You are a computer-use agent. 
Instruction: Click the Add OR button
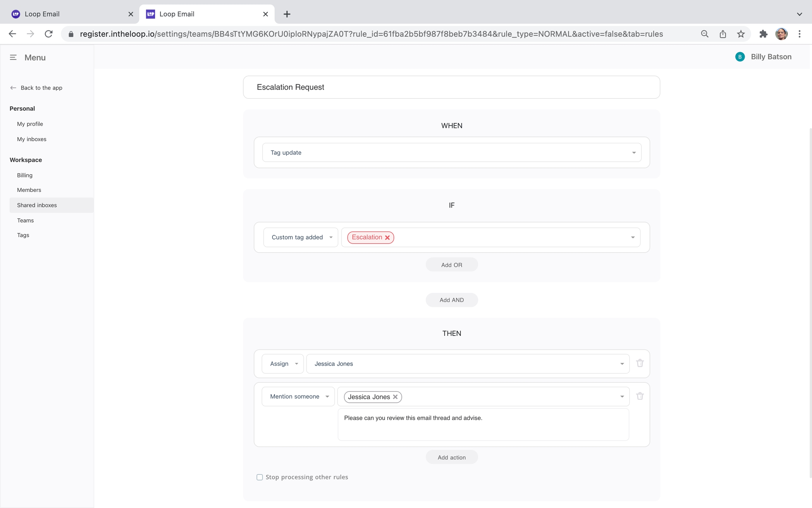[x=451, y=265]
